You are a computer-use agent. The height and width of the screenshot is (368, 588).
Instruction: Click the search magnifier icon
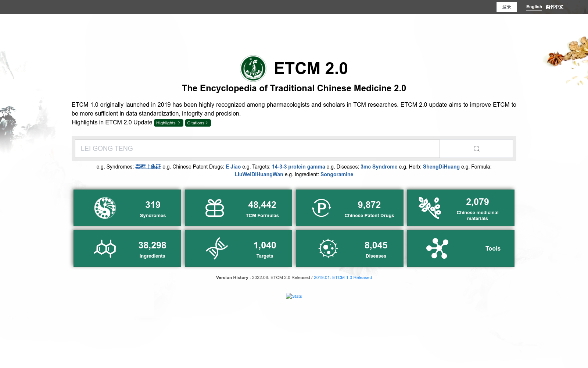pos(477,149)
